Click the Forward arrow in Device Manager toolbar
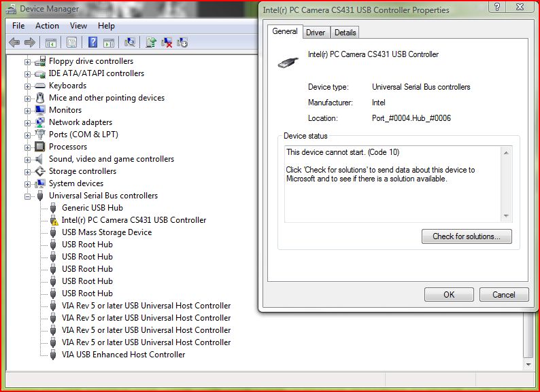The width and height of the screenshot is (540, 392). click(x=30, y=43)
